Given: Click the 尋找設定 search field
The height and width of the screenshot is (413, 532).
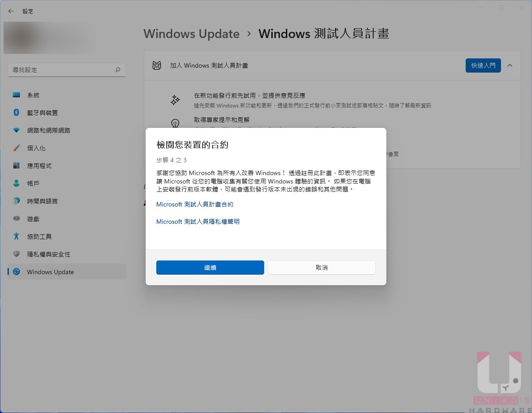Looking at the screenshot, I should coord(67,70).
